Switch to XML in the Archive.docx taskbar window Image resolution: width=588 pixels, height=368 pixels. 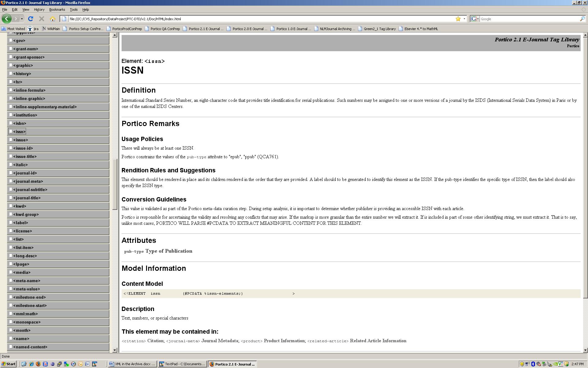[x=132, y=364]
